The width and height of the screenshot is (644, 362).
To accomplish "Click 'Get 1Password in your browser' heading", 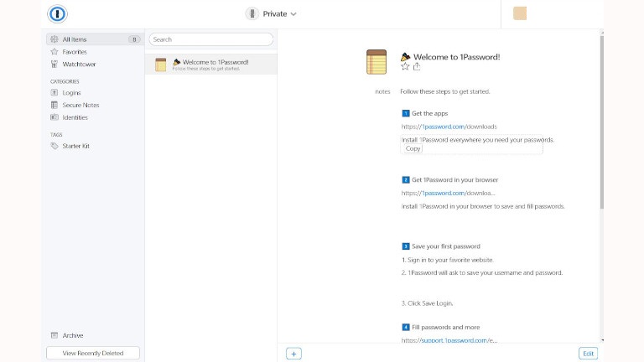I will pyautogui.click(x=454, y=180).
